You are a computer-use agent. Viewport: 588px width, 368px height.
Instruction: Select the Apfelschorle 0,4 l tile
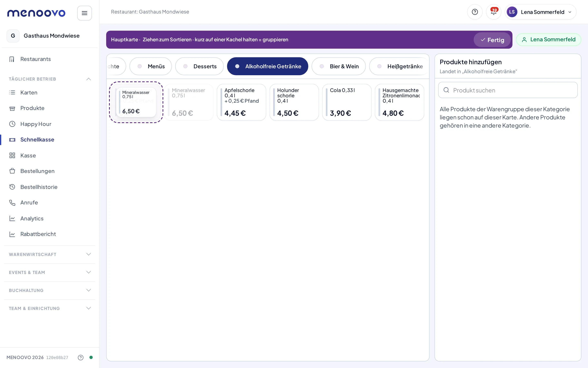click(242, 102)
